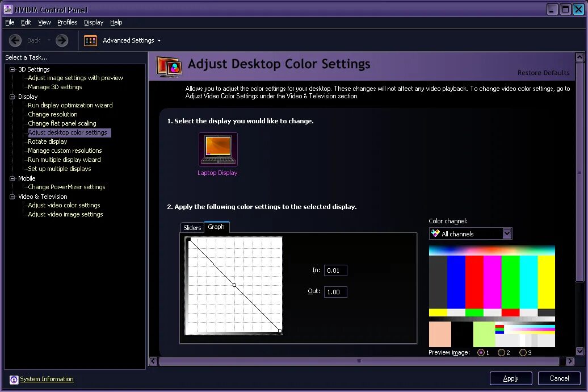Select Set up multiple displays

pyautogui.click(x=59, y=169)
